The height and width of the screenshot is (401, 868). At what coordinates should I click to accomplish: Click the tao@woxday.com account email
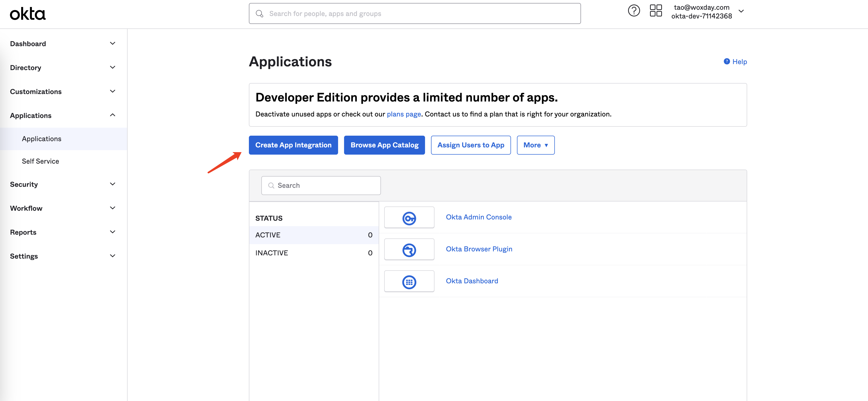click(702, 7)
